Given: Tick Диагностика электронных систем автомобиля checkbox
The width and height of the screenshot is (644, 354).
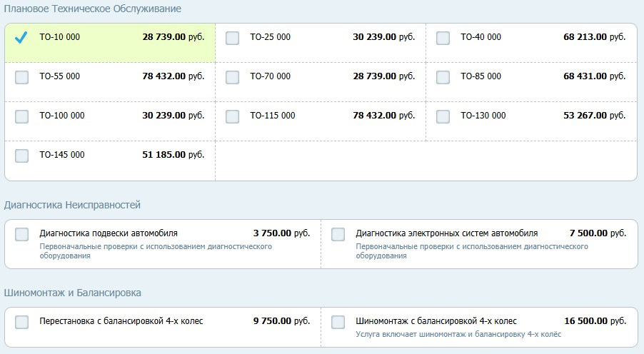Looking at the screenshot, I should pos(338,234).
